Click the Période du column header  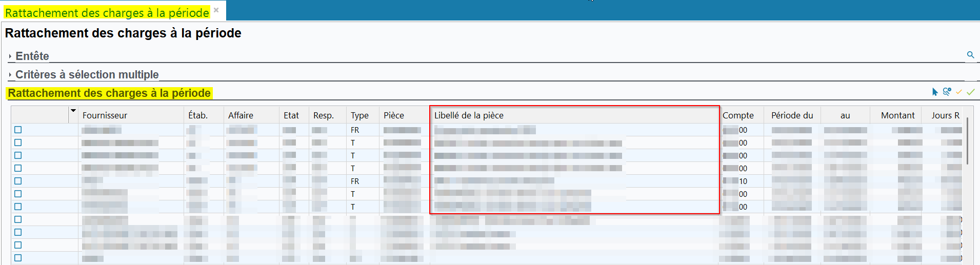[792, 115]
